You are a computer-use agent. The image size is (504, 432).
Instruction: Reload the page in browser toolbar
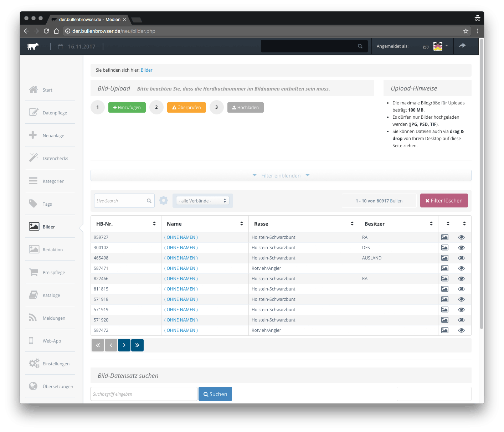(x=46, y=31)
